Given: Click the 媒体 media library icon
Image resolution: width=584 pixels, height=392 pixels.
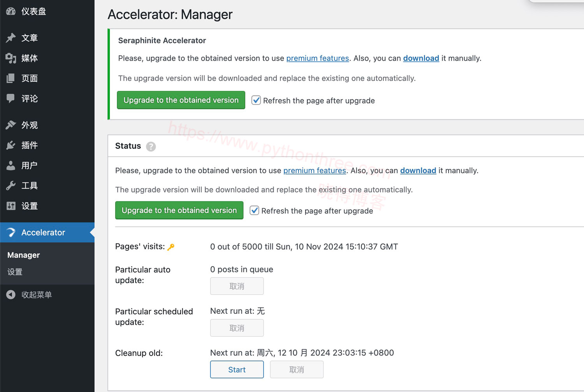Looking at the screenshot, I should tap(11, 58).
